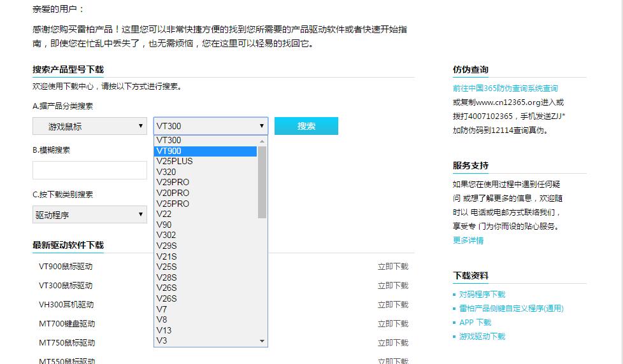This screenshot has width=623, height=364.
Task: Choose V25PLUS in the dropdown list
Action: pos(206,161)
